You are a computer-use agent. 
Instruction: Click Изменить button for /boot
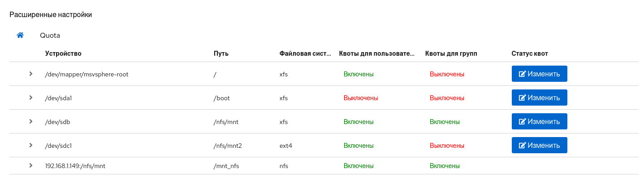point(539,98)
